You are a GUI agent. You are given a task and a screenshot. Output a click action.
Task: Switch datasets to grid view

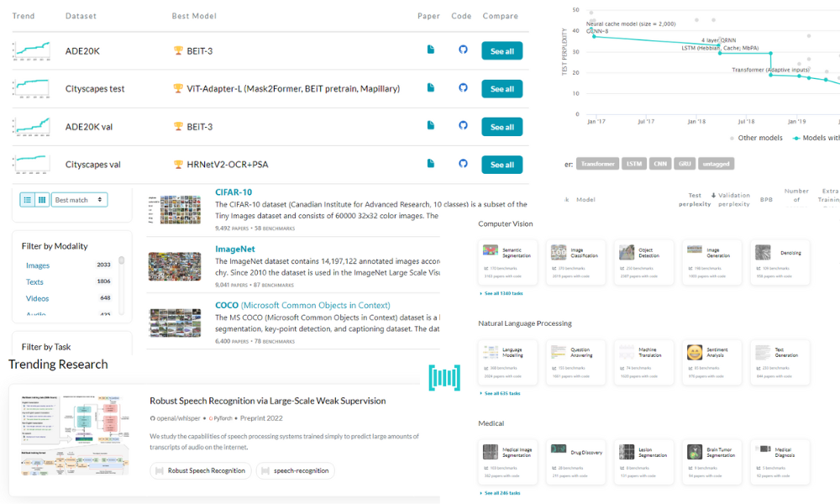[42, 200]
